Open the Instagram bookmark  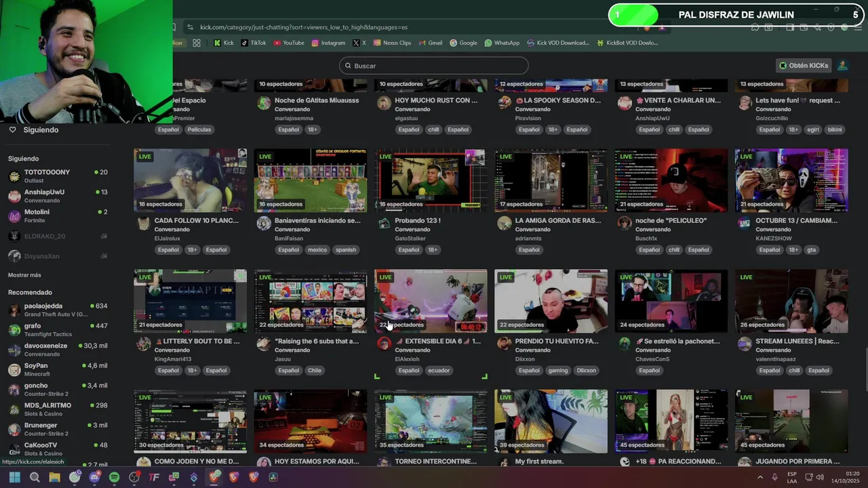[328, 43]
